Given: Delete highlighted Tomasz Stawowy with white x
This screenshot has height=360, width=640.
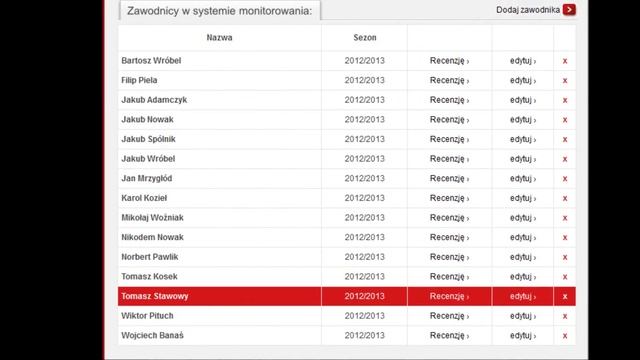Looking at the screenshot, I should [x=565, y=296].
